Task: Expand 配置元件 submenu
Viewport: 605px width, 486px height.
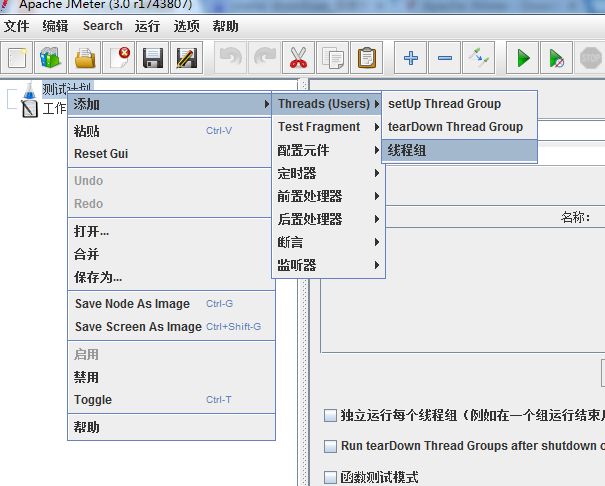Action: point(328,150)
